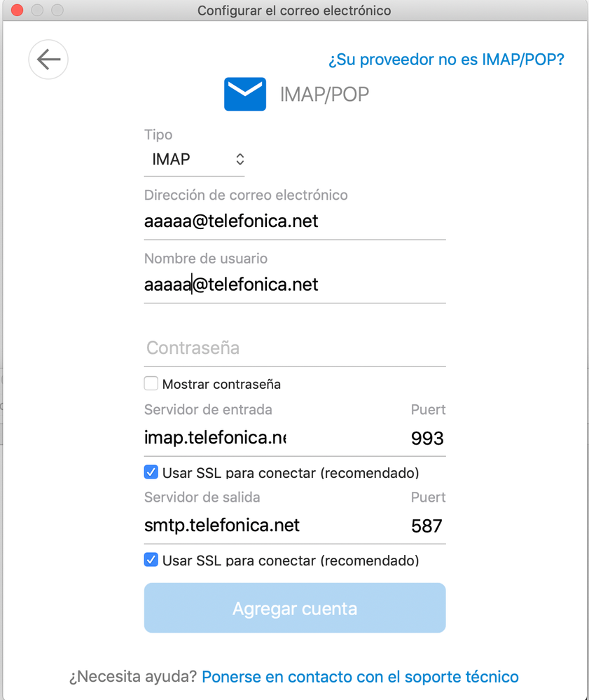The image size is (589, 700).
Task: Click into the Contraseña password field
Action: (294, 348)
